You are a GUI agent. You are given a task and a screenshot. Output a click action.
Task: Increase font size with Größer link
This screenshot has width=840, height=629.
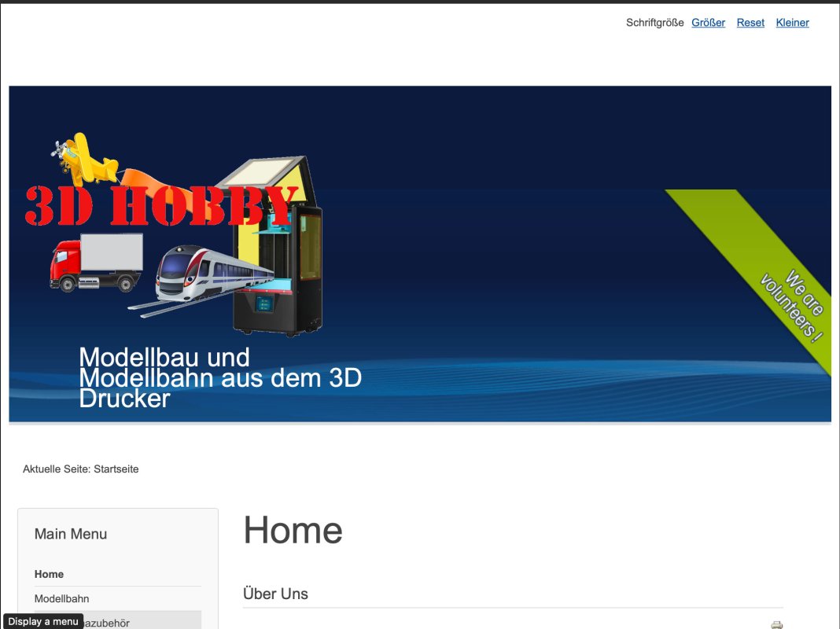(708, 23)
